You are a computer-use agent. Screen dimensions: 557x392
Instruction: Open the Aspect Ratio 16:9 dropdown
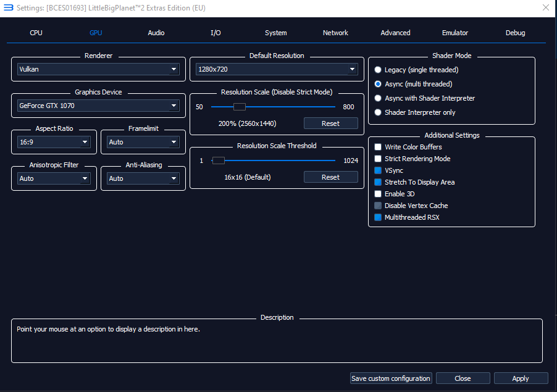(54, 142)
